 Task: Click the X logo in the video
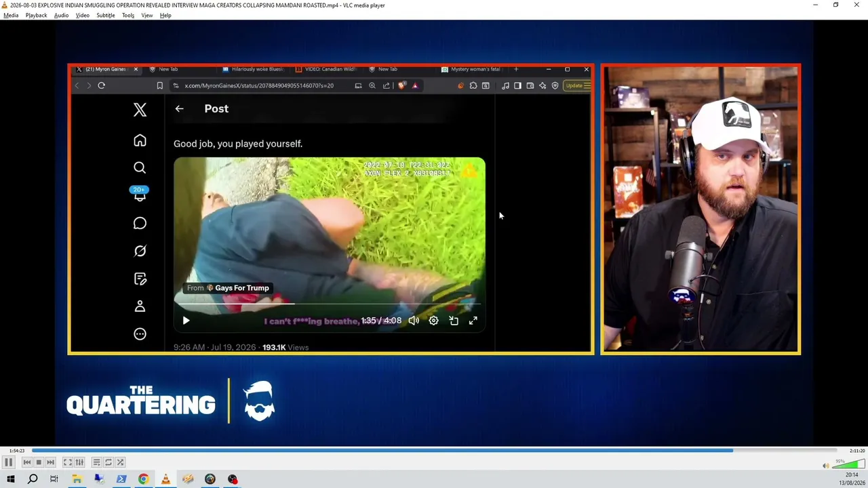pos(140,110)
